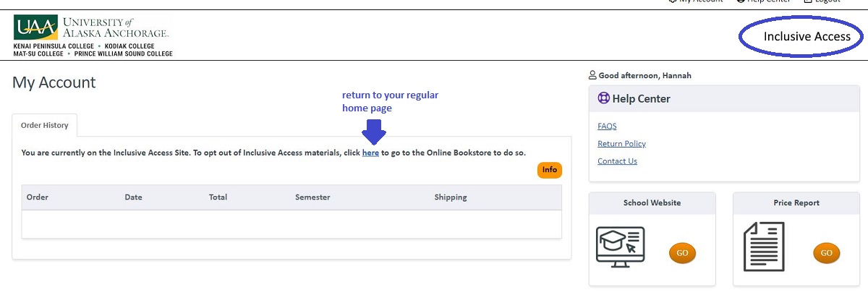Click the Help Center lifebuoy icon

604,98
